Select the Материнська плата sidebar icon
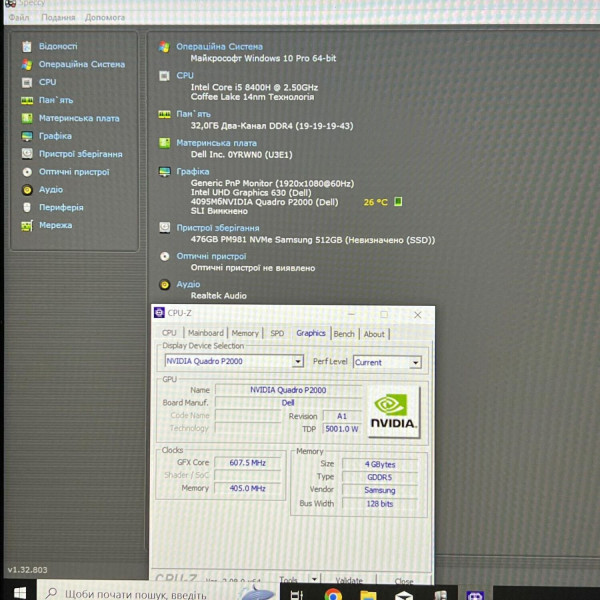Image resolution: width=600 pixels, height=600 pixels. click(27, 118)
